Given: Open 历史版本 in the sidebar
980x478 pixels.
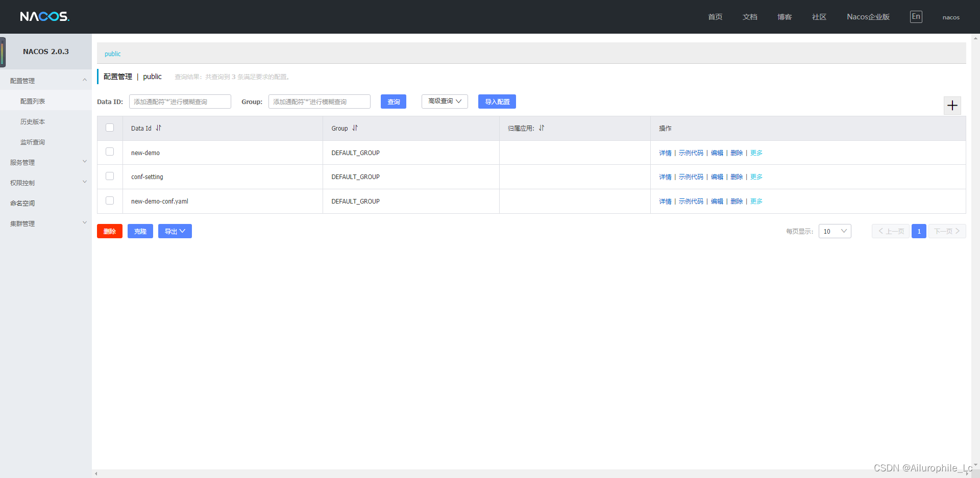Looking at the screenshot, I should coord(33,121).
